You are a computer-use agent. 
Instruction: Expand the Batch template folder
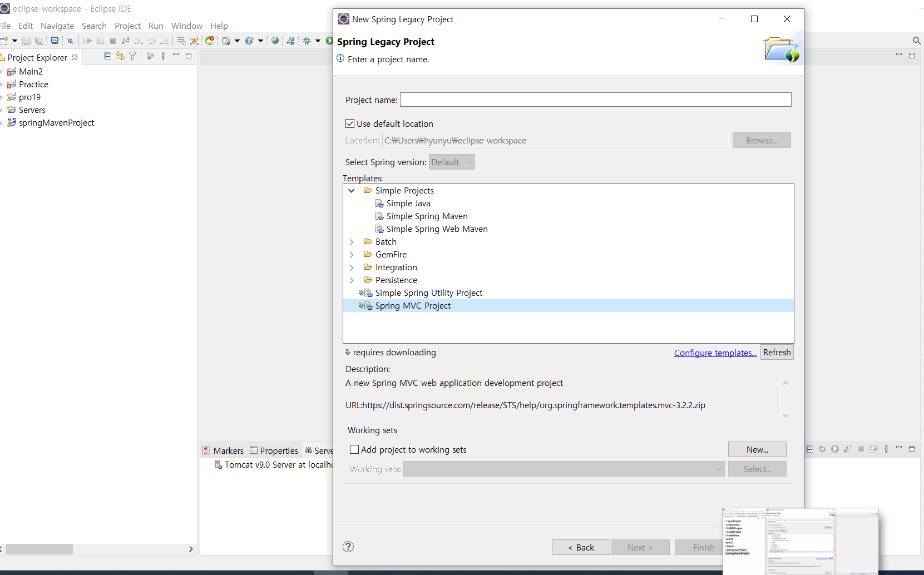(352, 242)
